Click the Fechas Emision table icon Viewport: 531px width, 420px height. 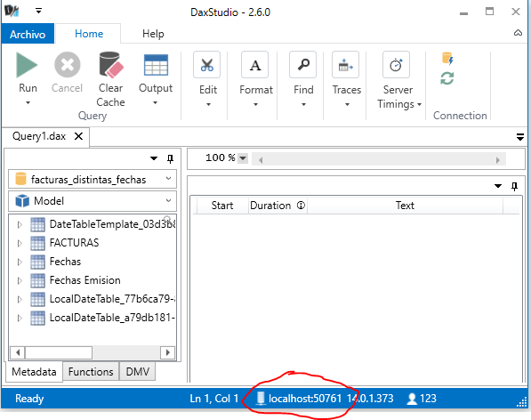pos(37,280)
